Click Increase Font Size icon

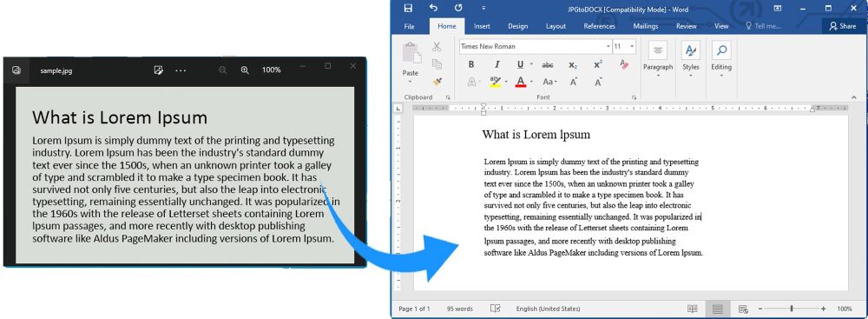pyautogui.click(x=574, y=82)
